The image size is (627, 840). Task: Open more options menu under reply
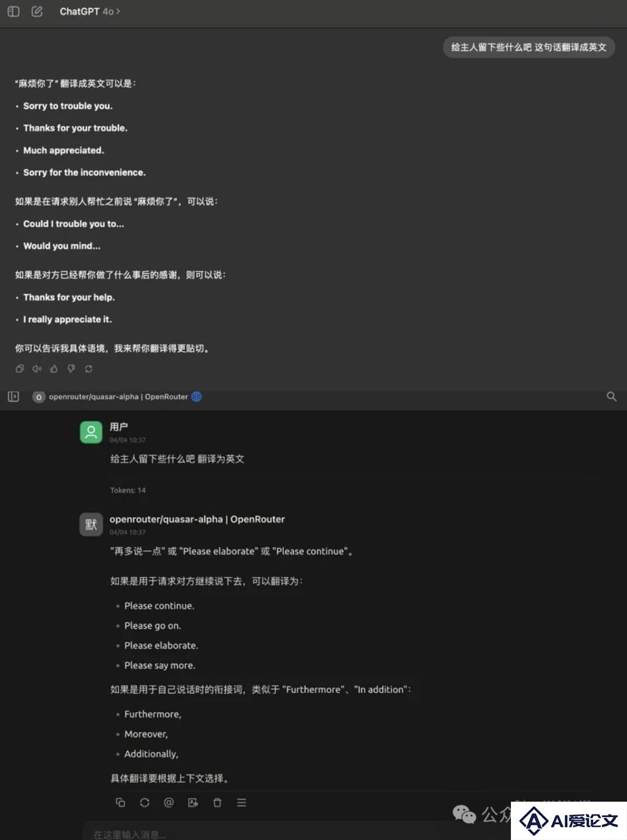click(242, 802)
